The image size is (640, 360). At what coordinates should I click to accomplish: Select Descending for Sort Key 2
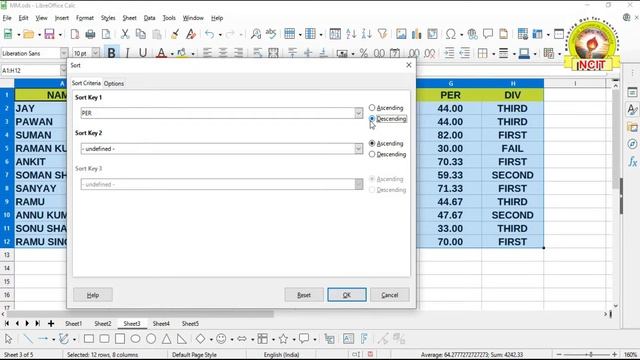click(387, 154)
